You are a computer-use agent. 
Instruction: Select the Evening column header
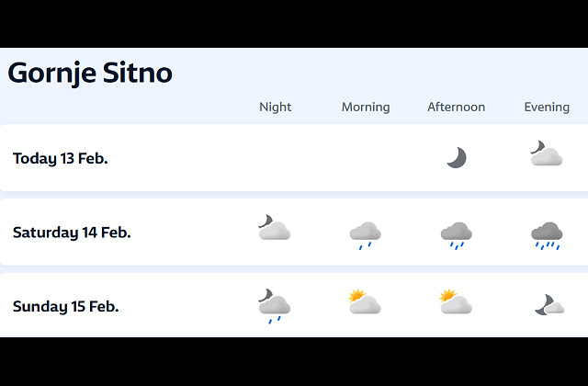547,108
